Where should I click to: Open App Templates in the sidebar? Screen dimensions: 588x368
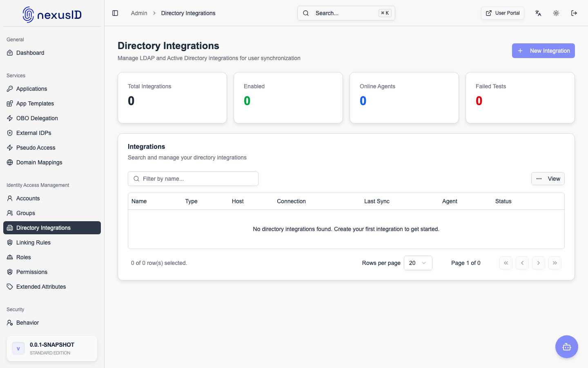pyautogui.click(x=52, y=103)
